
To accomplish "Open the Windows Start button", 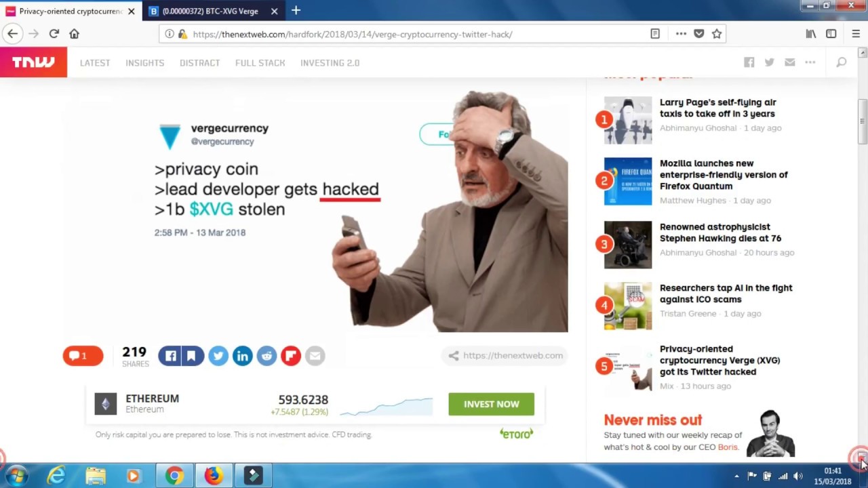I will click(x=16, y=476).
